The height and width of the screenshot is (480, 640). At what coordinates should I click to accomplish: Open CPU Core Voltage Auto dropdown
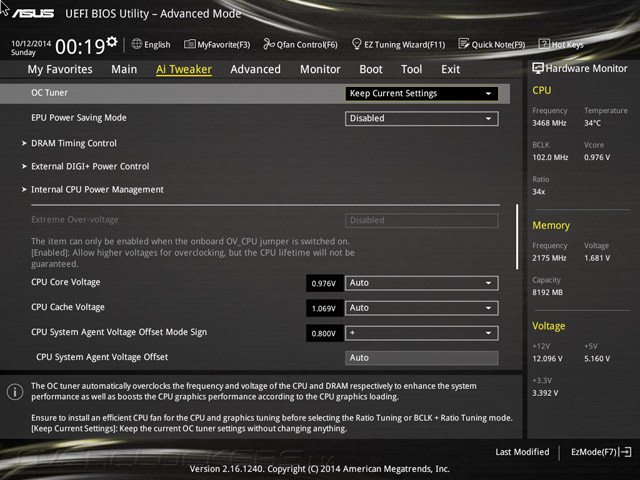pos(422,283)
